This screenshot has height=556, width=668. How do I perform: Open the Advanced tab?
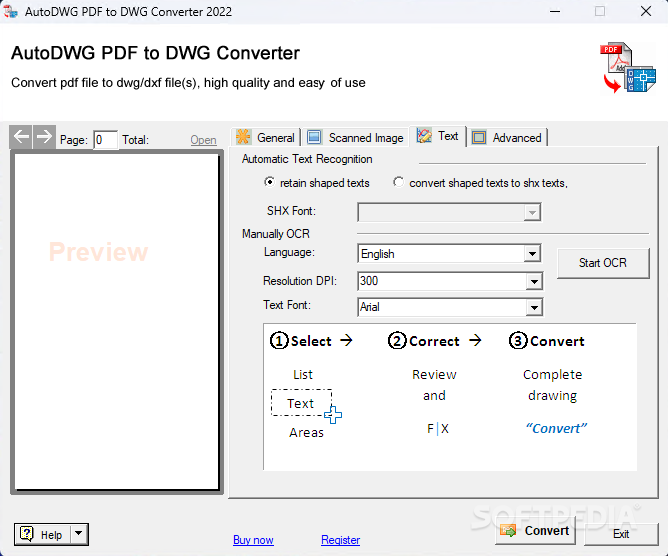pyautogui.click(x=507, y=138)
